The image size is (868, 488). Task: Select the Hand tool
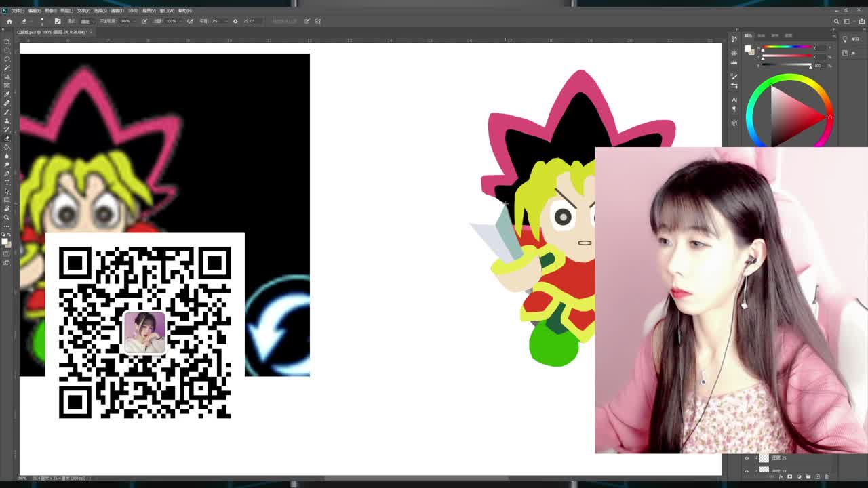pos(7,208)
